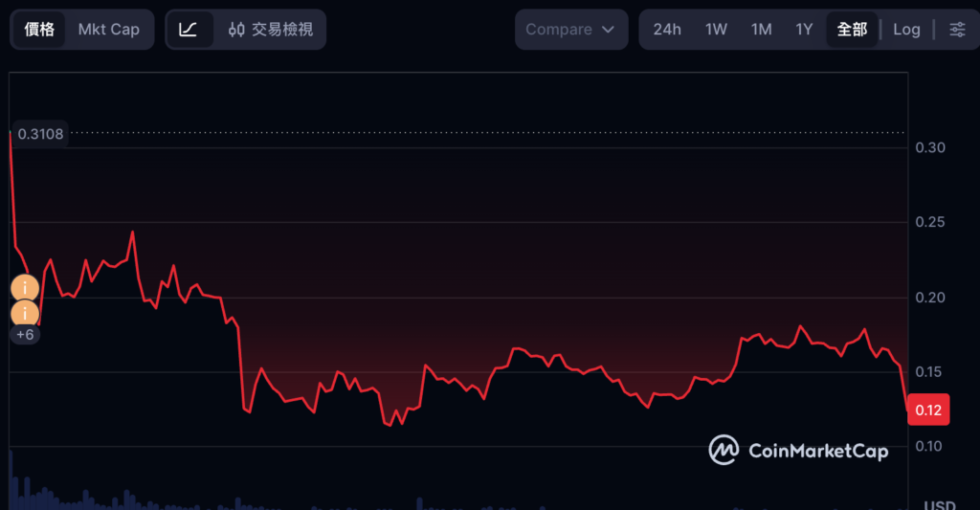Select the 全部 (all) time range
The height and width of the screenshot is (510, 980).
point(852,30)
